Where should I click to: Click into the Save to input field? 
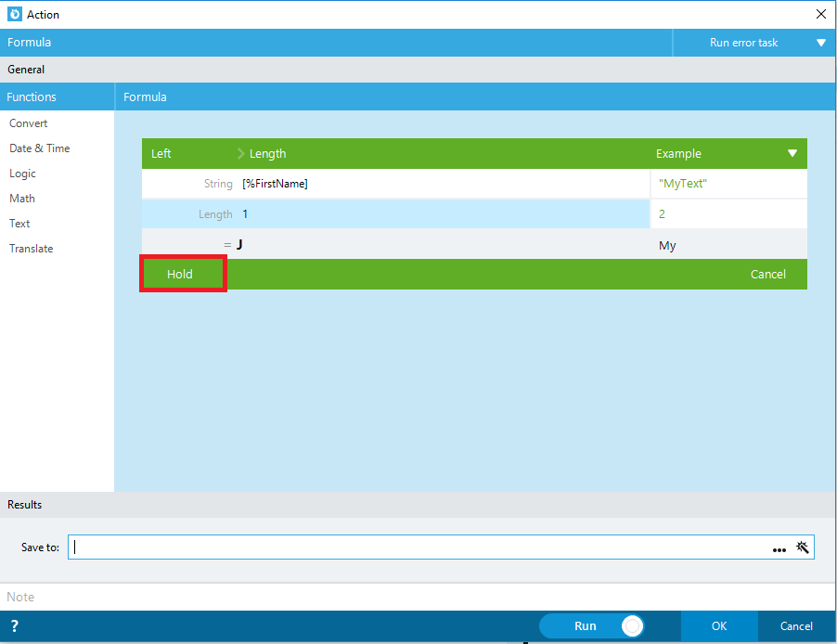(x=419, y=547)
